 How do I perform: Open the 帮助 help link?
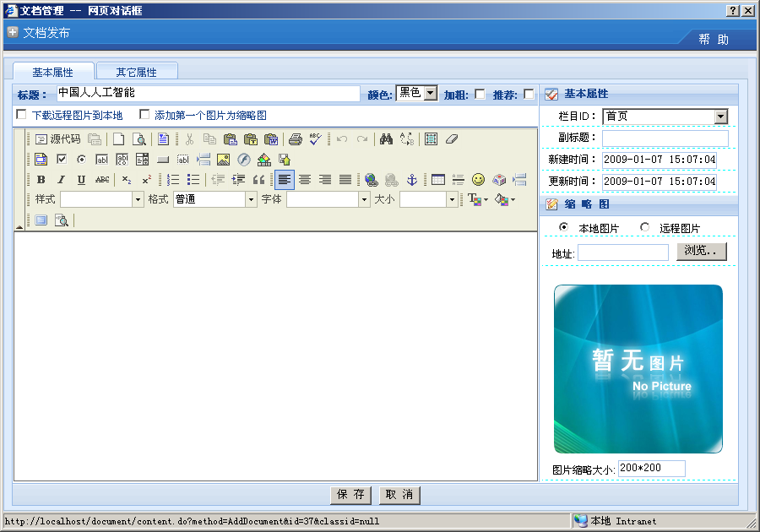coord(714,39)
